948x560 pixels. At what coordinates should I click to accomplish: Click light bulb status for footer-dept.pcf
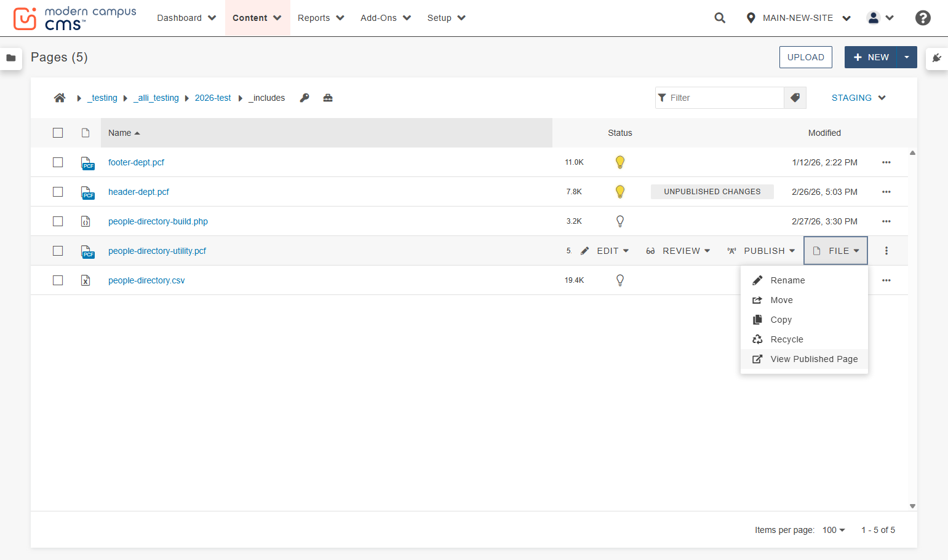pyautogui.click(x=620, y=162)
